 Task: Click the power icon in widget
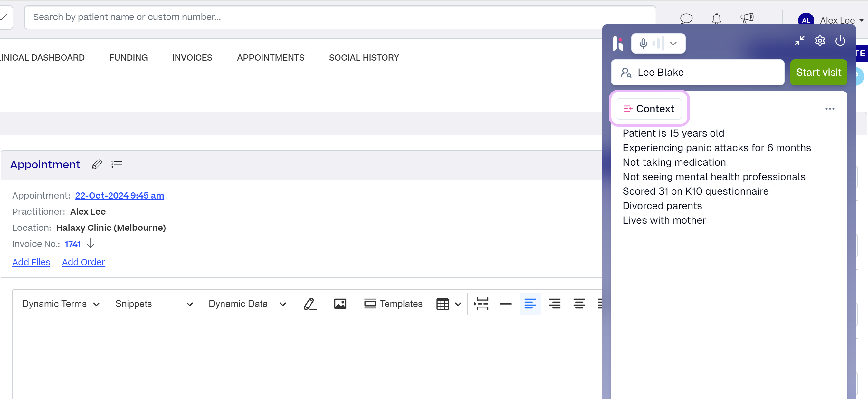[840, 41]
